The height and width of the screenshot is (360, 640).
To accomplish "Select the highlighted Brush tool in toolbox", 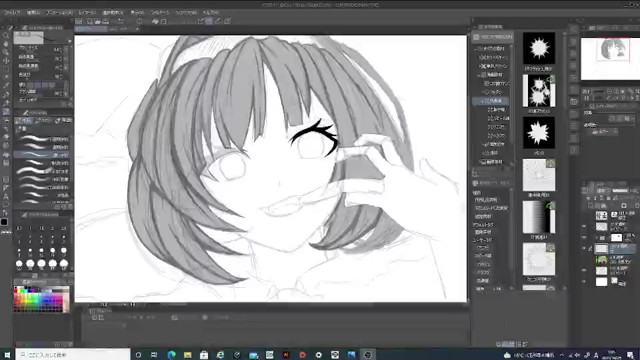I will [6, 111].
